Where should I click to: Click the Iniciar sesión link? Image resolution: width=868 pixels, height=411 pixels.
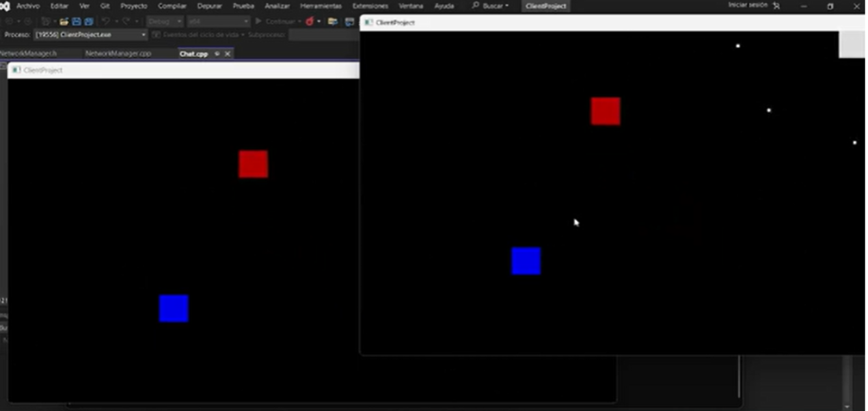pyautogui.click(x=748, y=5)
